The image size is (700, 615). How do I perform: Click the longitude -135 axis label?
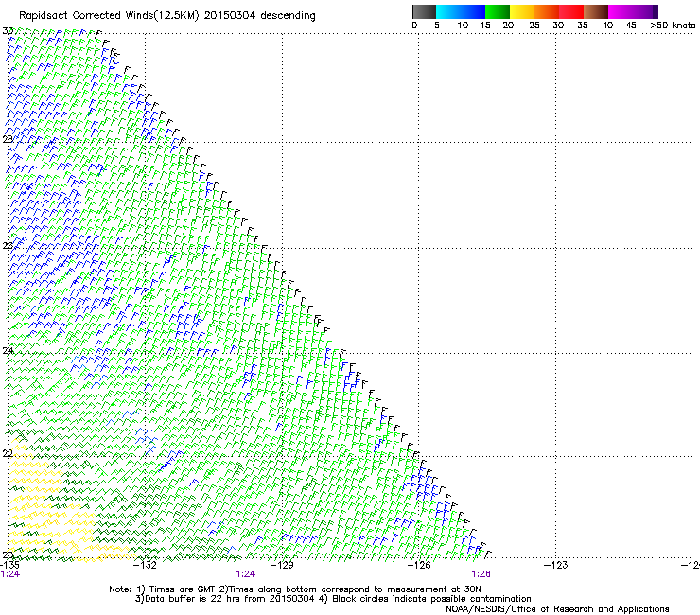(9, 565)
